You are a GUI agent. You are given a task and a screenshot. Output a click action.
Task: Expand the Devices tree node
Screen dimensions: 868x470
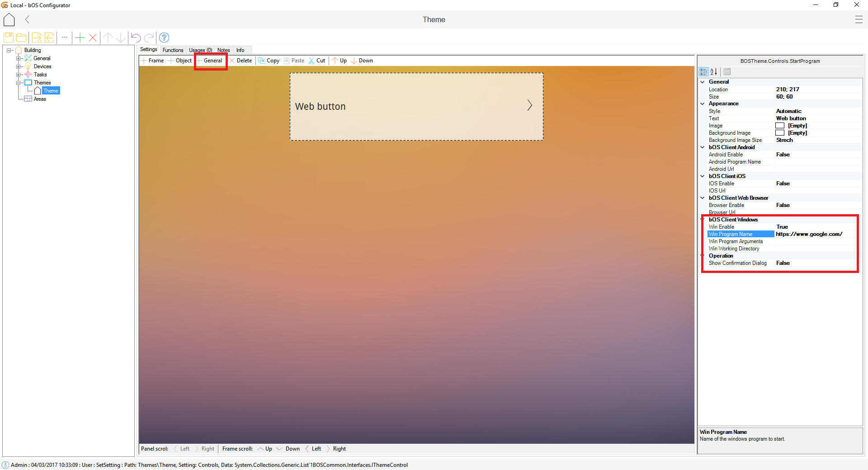point(19,66)
